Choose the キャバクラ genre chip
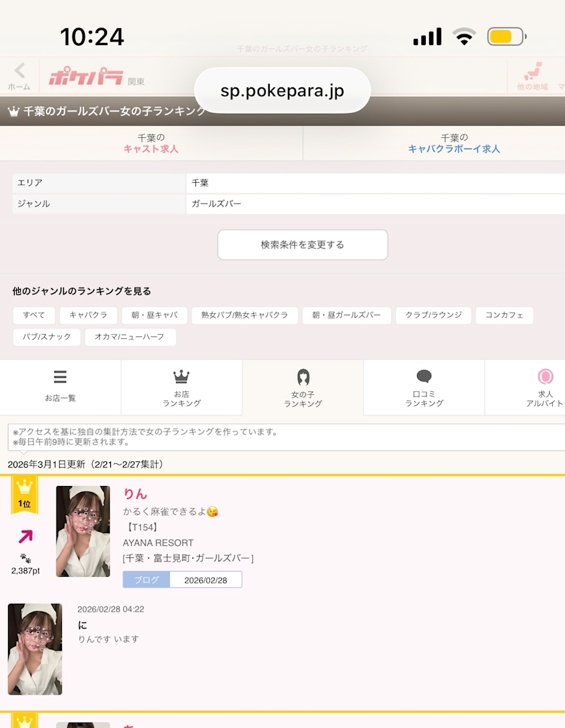The image size is (565, 728). click(88, 315)
